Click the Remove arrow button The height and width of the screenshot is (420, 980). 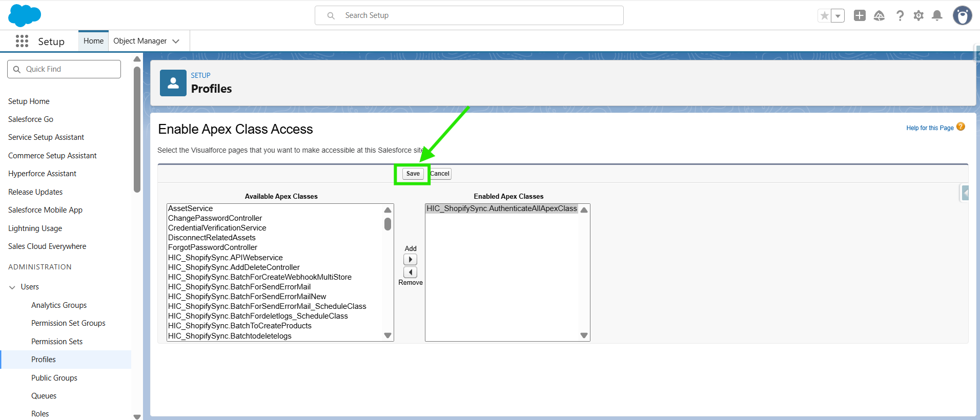[411, 272]
